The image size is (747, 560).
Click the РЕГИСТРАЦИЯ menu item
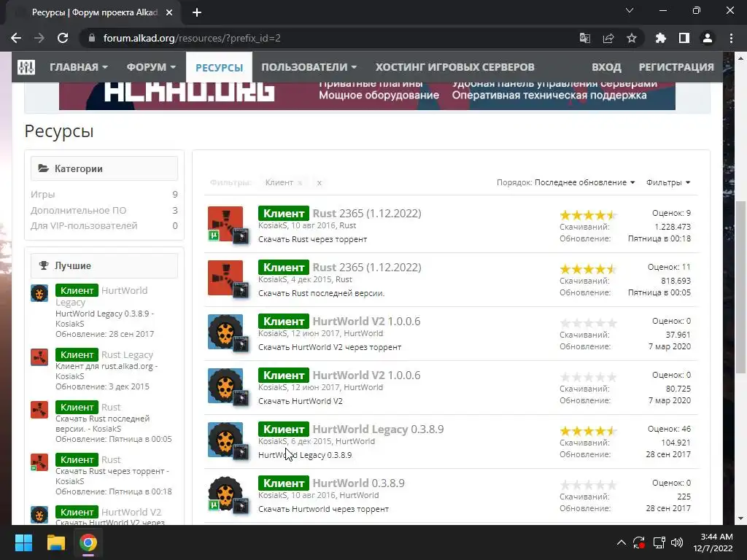(676, 67)
